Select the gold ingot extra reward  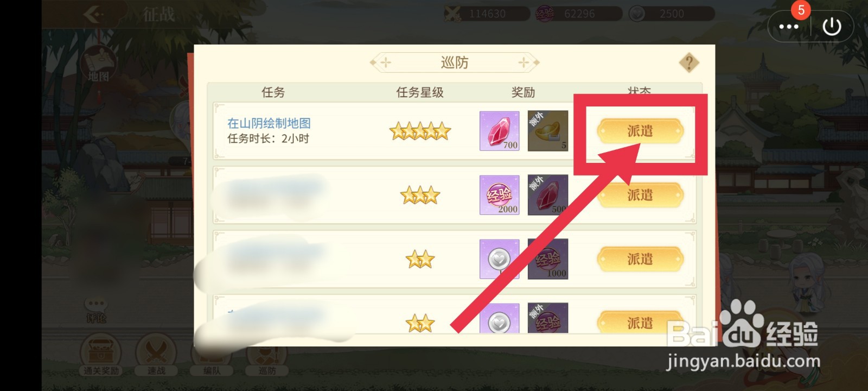point(548,131)
